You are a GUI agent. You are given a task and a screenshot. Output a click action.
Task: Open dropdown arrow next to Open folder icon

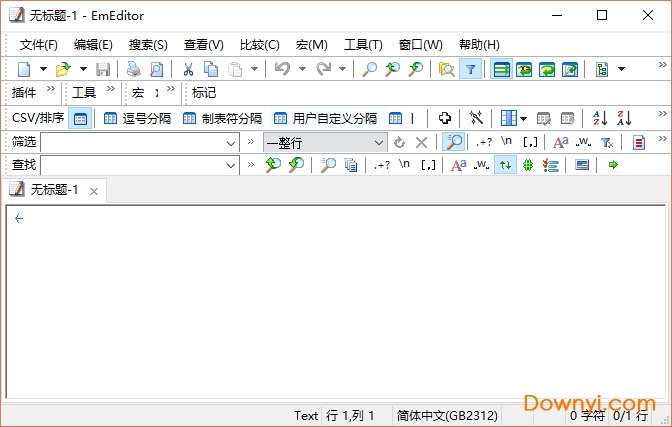[x=83, y=69]
